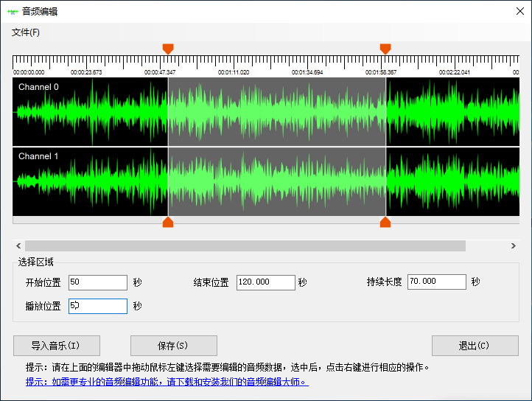Click the 保存(S) button
The image size is (532, 401).
[173, 346]
